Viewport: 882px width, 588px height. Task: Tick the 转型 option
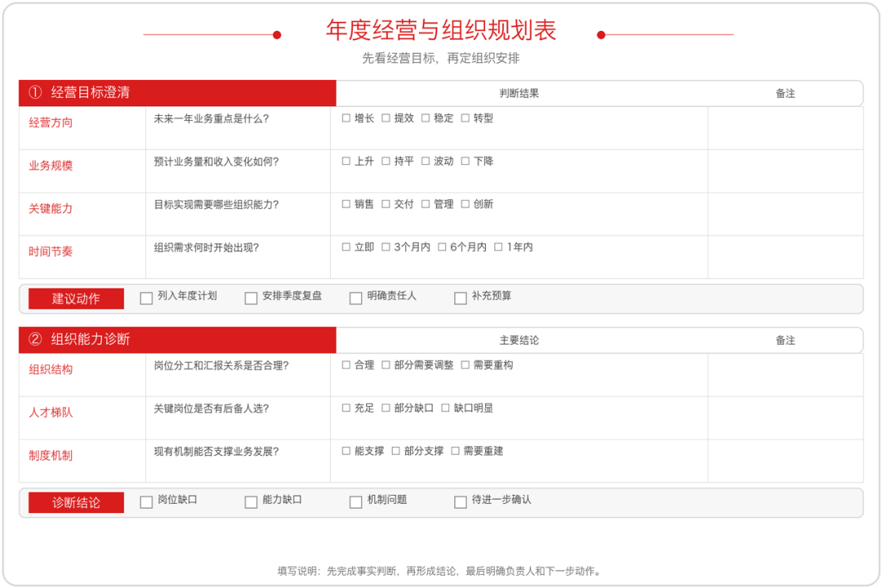pos(465,118)
